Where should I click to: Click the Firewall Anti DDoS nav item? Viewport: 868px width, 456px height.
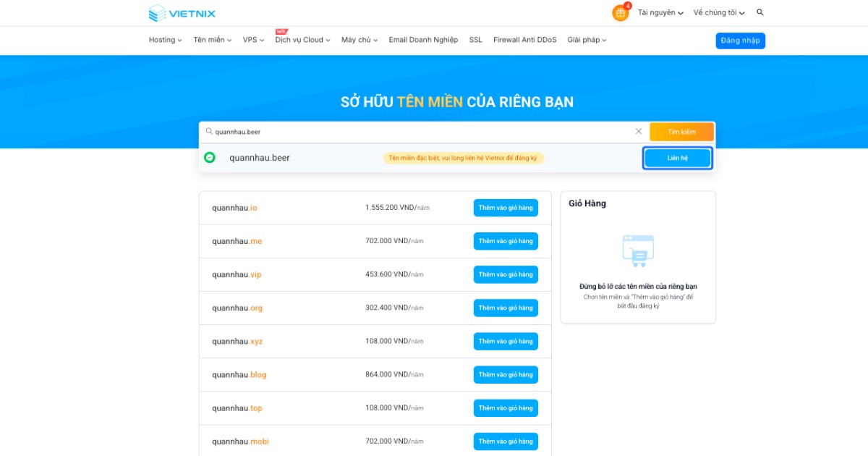pos(524,40)
